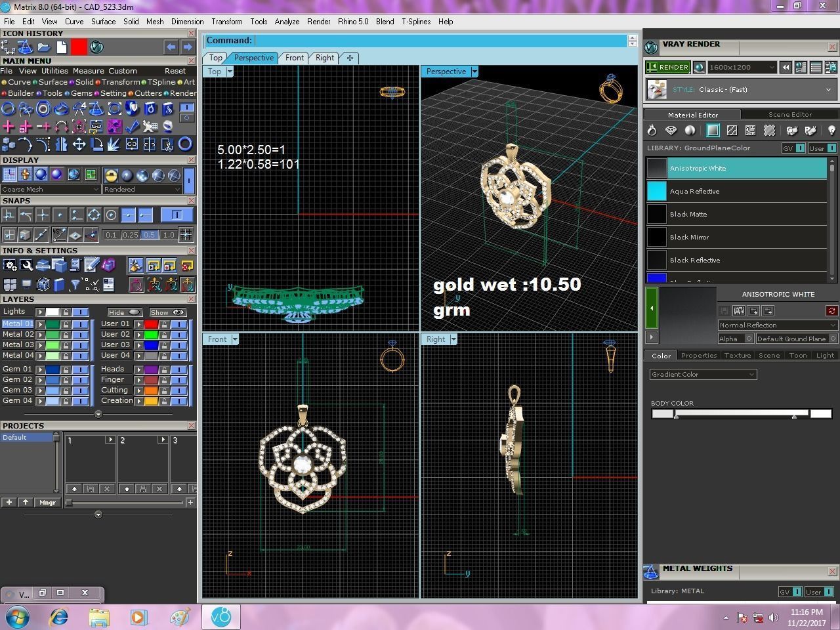Click the Mngr button in Projects
This screenshot has width=840, height=630.
coord(47,502)
